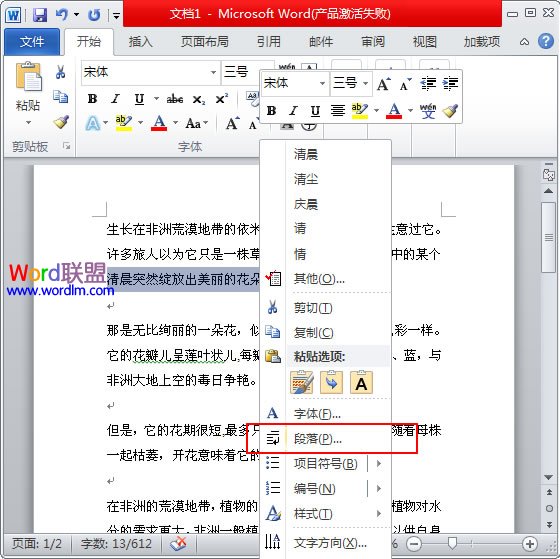Viewport: 560px width, 559px height.
Task: Apply ribbon yellow text highlight color
Action: point(124,123)
